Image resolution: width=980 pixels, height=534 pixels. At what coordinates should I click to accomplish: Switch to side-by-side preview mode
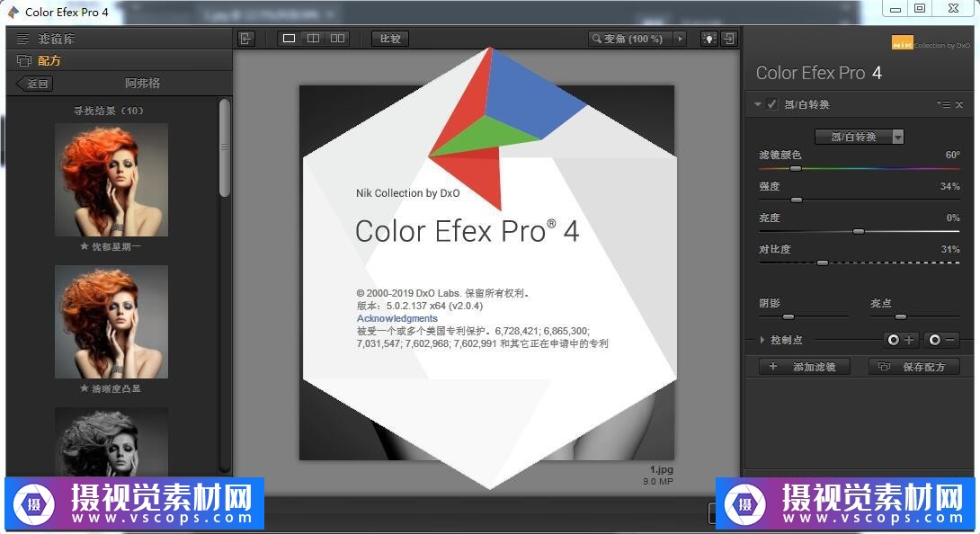click(x=337, y=39)
